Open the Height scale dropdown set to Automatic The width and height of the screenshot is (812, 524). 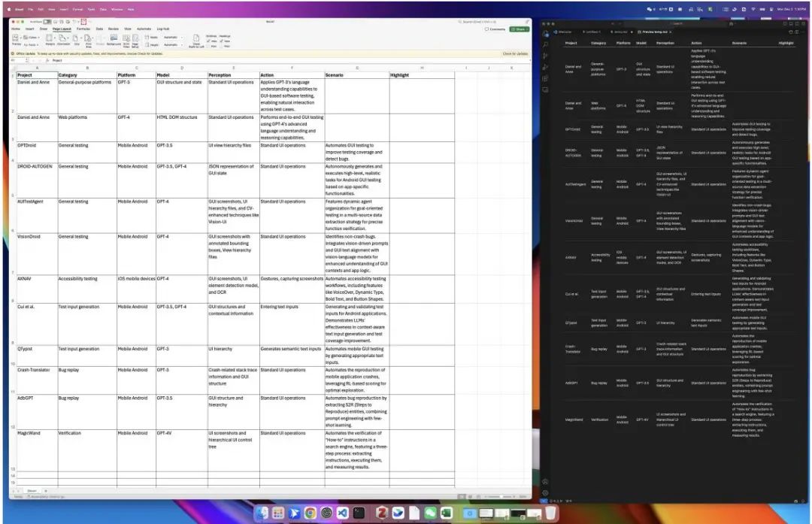point(172,44)
